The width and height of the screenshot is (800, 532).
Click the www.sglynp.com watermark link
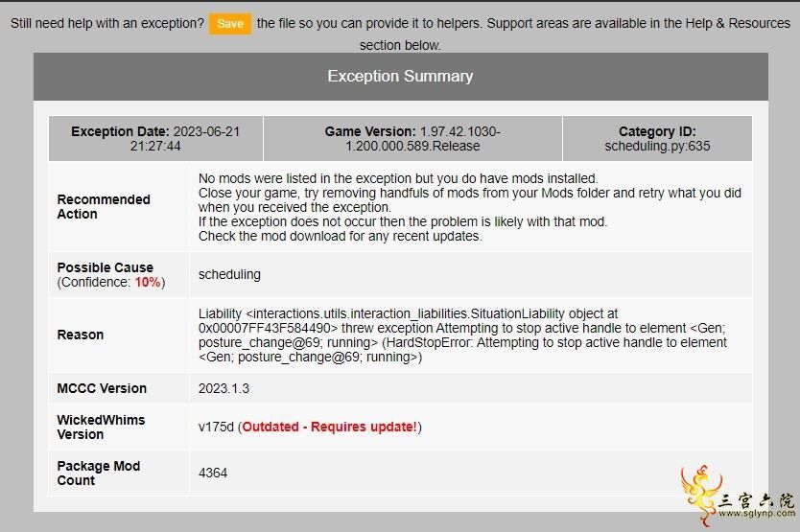(x=757, y=513)
